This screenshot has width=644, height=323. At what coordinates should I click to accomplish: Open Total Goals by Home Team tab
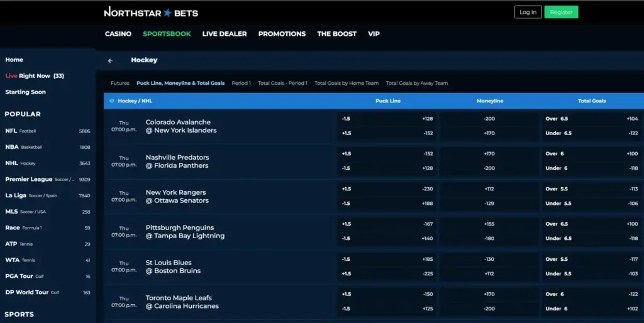pyautogui.click(x=347, y=83)
